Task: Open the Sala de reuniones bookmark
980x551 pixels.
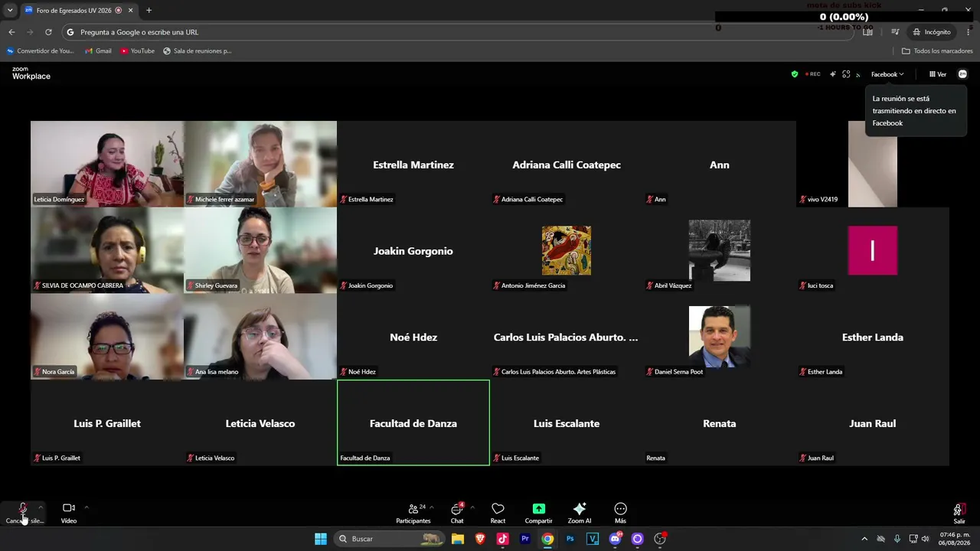Action: point(198,51)
